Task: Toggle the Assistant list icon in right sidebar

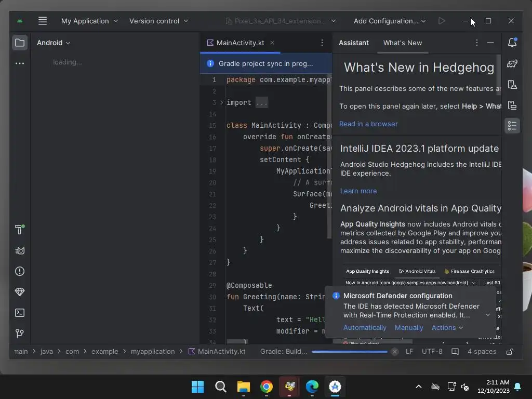Action: pyautogui.click(x=512, y=126)
